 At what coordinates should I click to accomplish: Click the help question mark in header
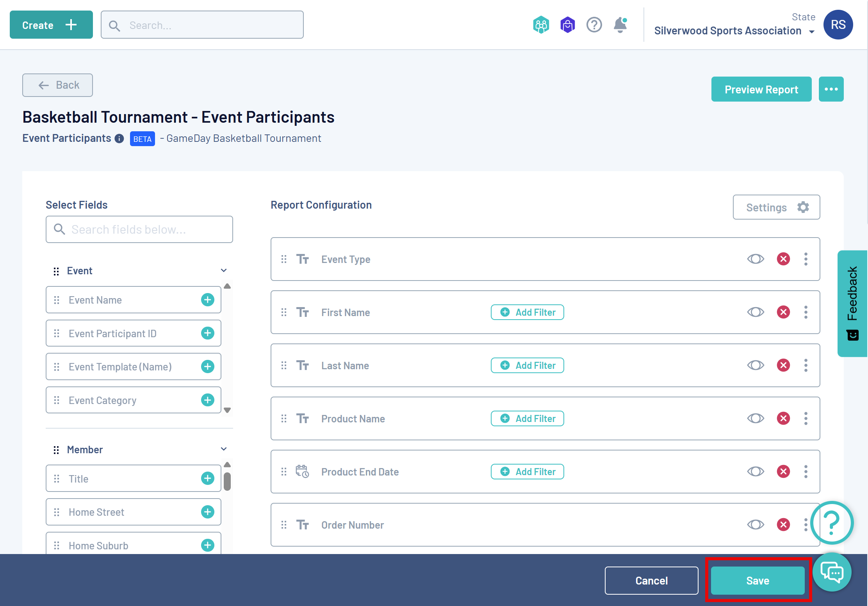coord(594,25)
